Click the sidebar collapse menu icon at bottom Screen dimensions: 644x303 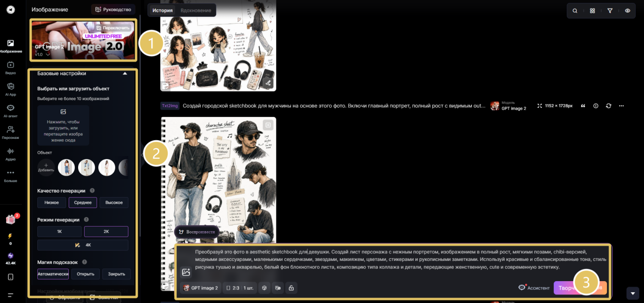click(x=11, y=295)
